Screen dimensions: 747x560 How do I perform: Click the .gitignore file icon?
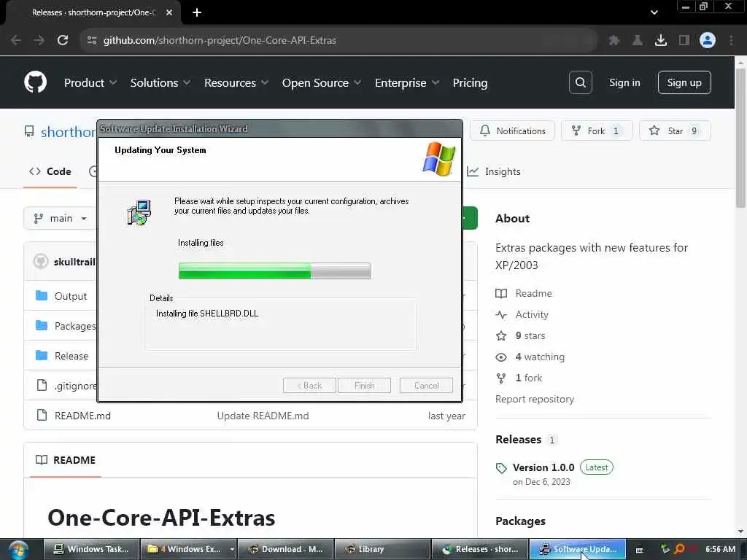coord(42,385)
